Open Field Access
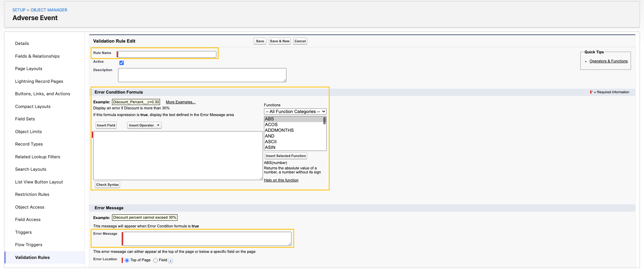The height and width of the screenshot is (272, 644). pyautogui.click(x=28, y=220)
